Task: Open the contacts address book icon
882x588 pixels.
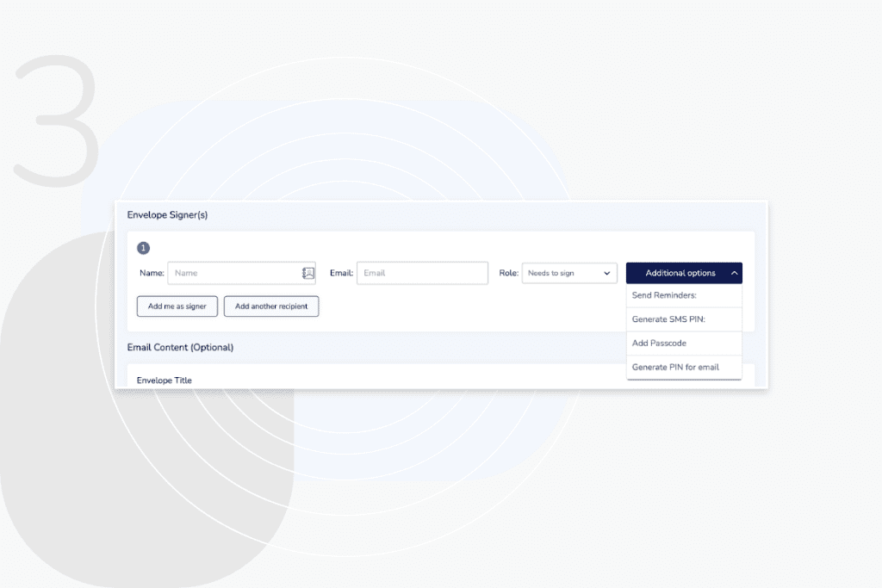Action: click(307, 273)
